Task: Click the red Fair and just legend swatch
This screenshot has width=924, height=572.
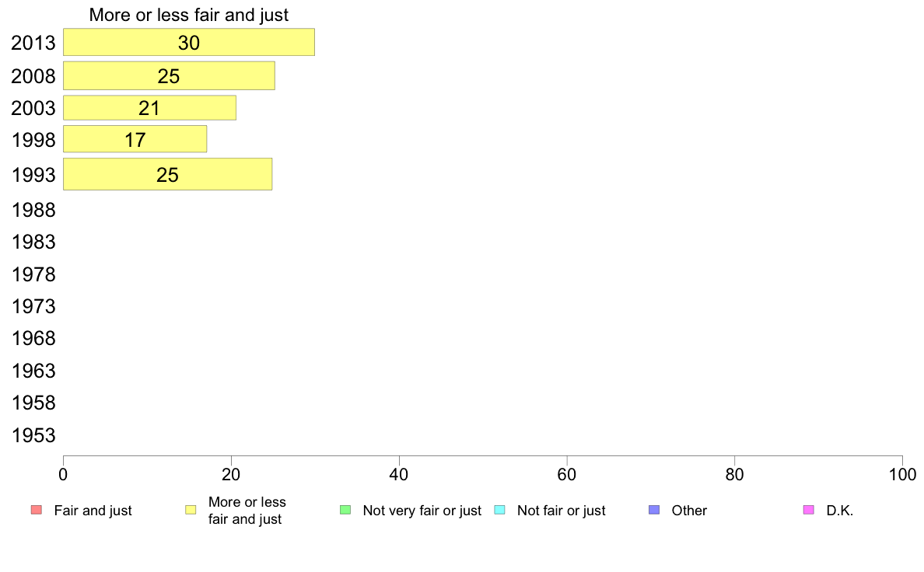Action: (37, 510)
